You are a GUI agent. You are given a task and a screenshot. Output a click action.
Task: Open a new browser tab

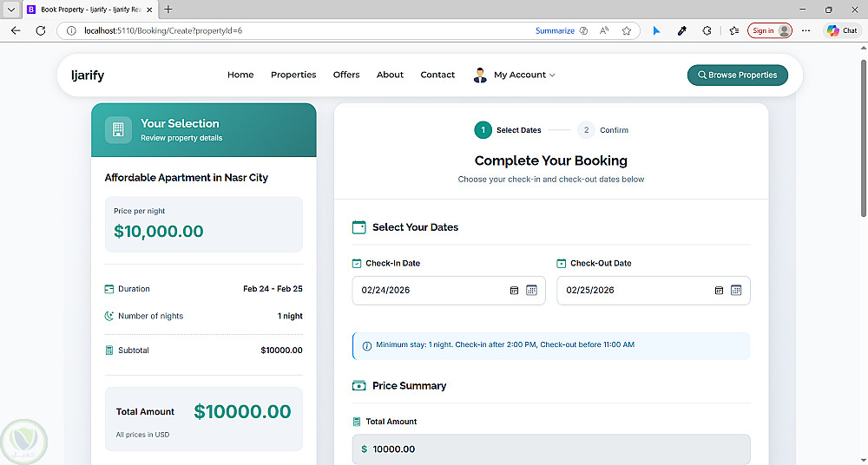(x=168, y=10)
